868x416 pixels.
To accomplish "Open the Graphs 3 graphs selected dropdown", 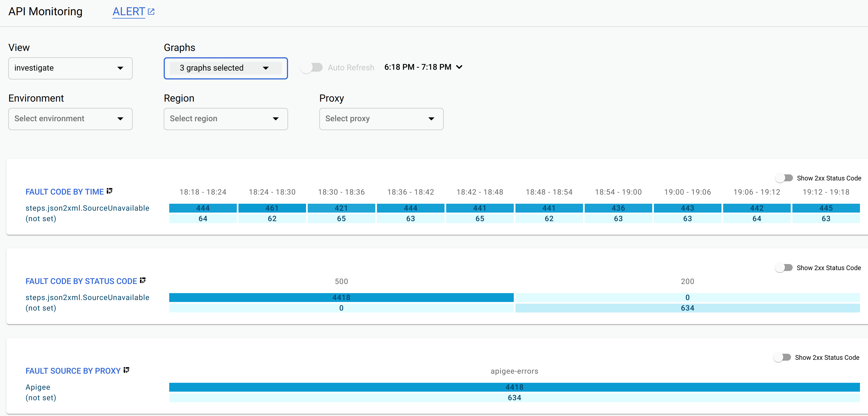I will point(226,68).
